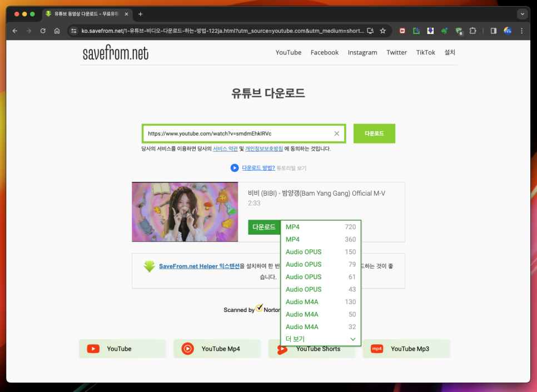Close the savefrom tab with its X
The width and height of the screenshot is (537, 392).
(126, 14)
